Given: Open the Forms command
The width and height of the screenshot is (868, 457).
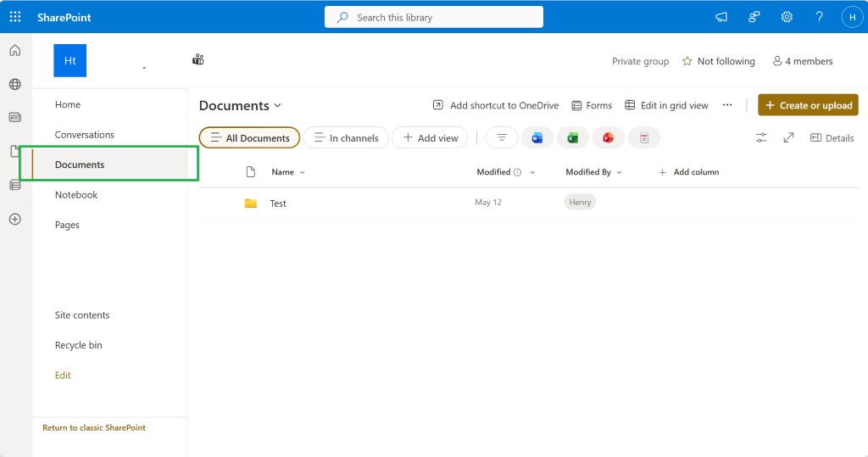Looking at the screenshot, I should coord(592,105).
